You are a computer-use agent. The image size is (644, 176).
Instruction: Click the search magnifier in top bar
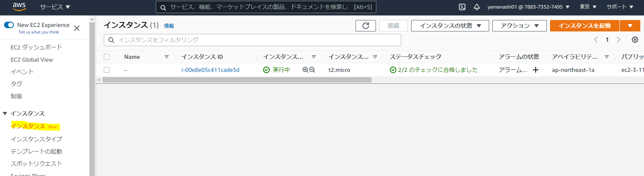click(x=163, y=7)
